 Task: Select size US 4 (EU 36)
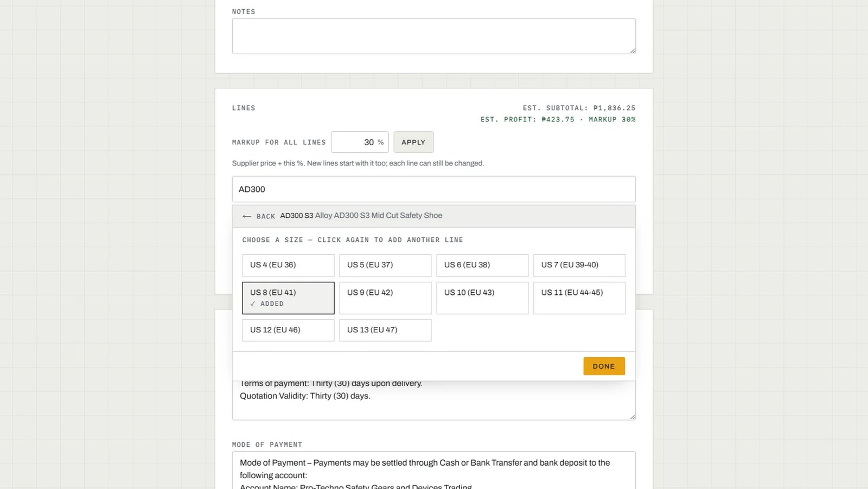coord(288,265)
